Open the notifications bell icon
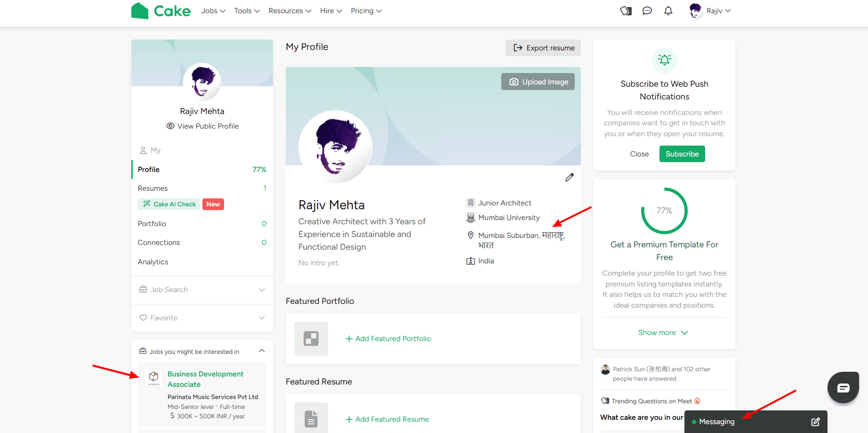The width and height of the screenshot is (868, 433). point(668,10)
